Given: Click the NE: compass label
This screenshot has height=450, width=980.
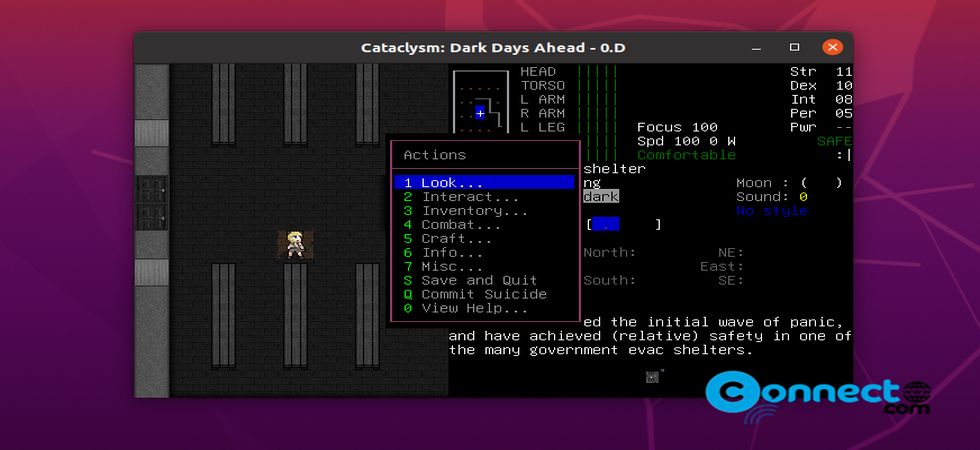Looking at the screenshot, I should 731,252.
